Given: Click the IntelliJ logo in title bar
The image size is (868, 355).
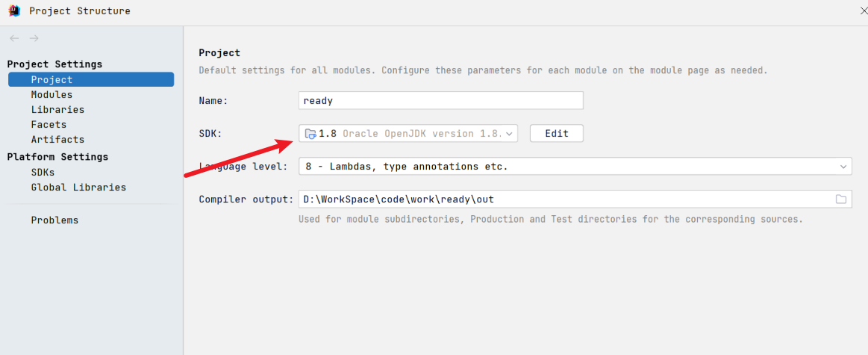Looking at the screenshot, I should (x=14, y=10).
